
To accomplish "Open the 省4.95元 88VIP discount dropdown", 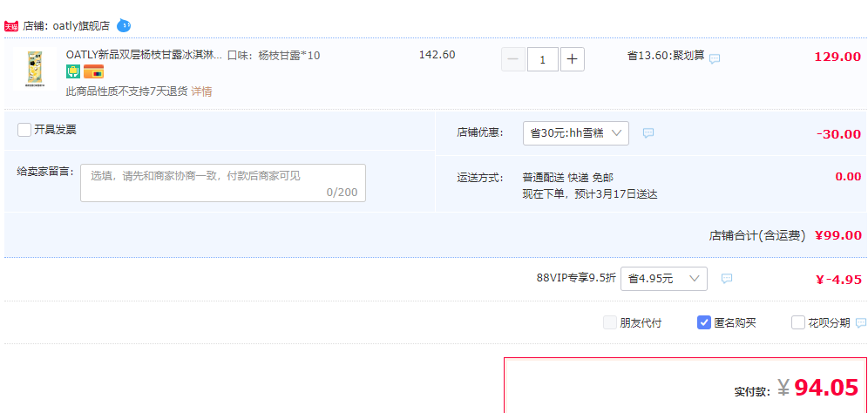I will (664, 279).
